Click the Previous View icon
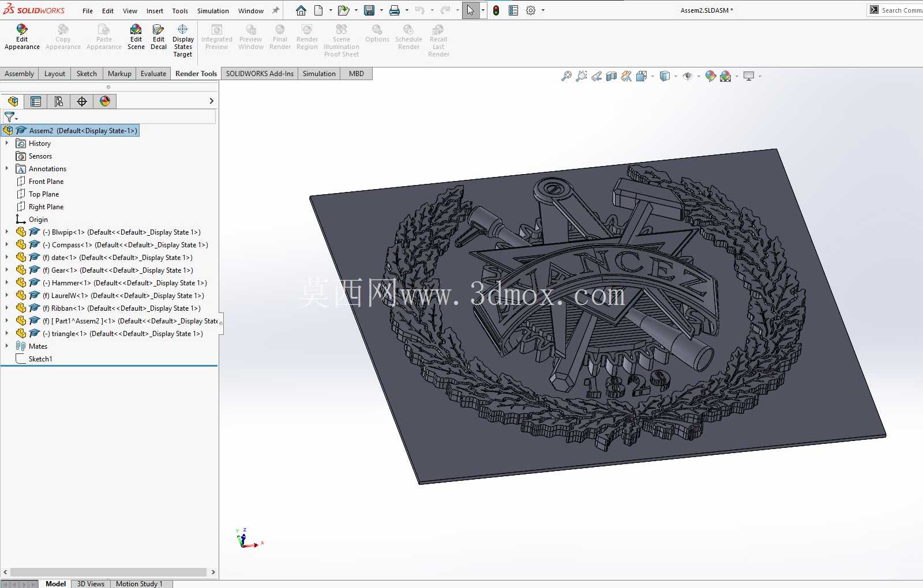Screen dimensions: 923x588 pyautogui.click(x=596, y=76)
